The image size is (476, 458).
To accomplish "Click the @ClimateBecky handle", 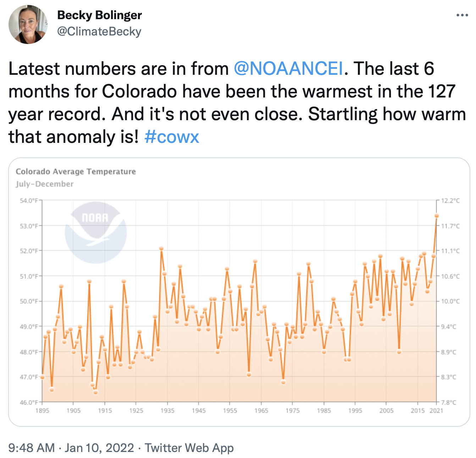I will [x=99, y=32].
